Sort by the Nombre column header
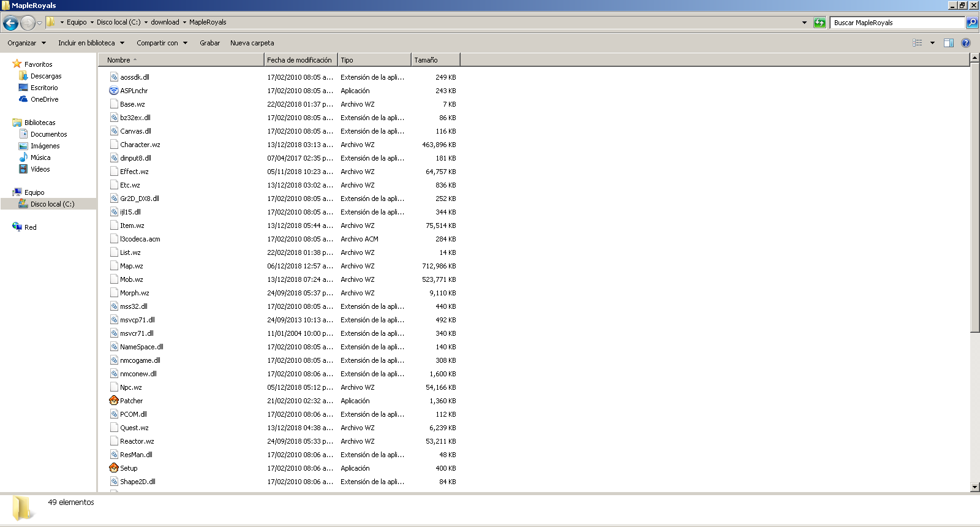980x527 pixels. [x=181, y=60]
